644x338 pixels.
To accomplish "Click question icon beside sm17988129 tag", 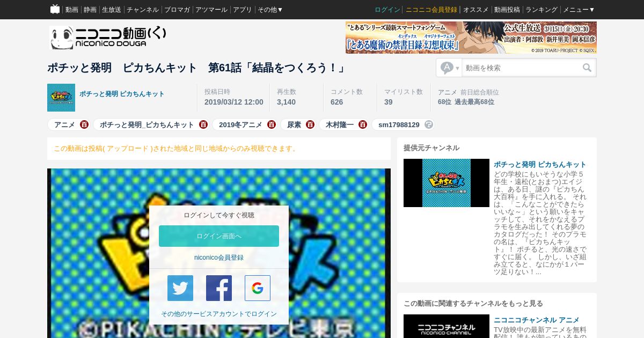I will tap(428, 124).
